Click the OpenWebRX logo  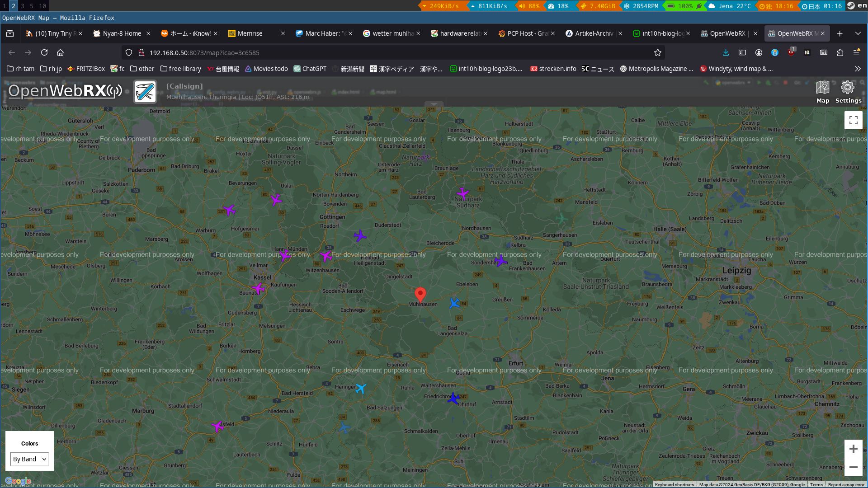coord(65,91)
